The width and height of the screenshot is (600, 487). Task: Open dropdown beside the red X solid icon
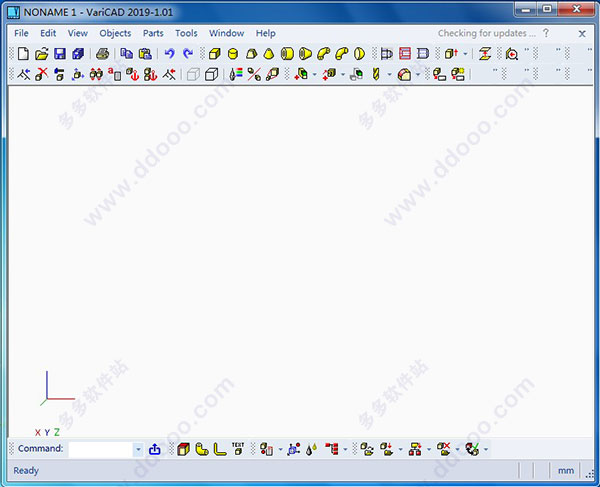pyautogui.click(x=457, y=449)
